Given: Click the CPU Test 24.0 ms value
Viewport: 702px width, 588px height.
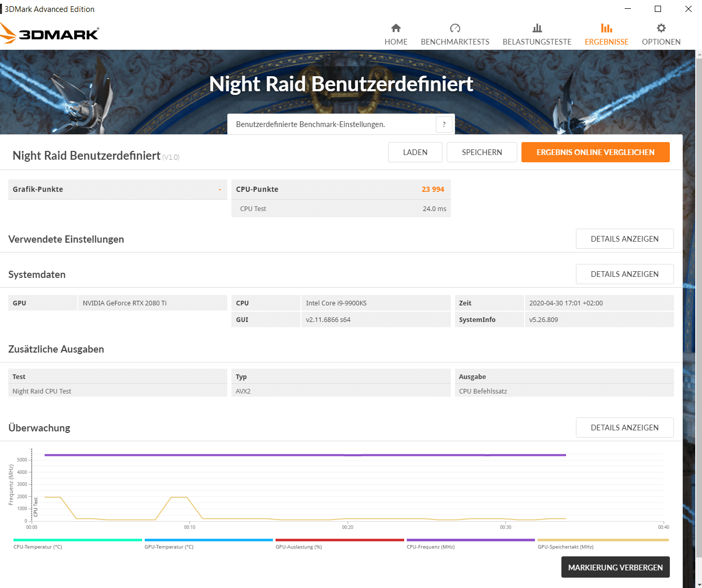Looking at the screenshot, I should (434, 208).
